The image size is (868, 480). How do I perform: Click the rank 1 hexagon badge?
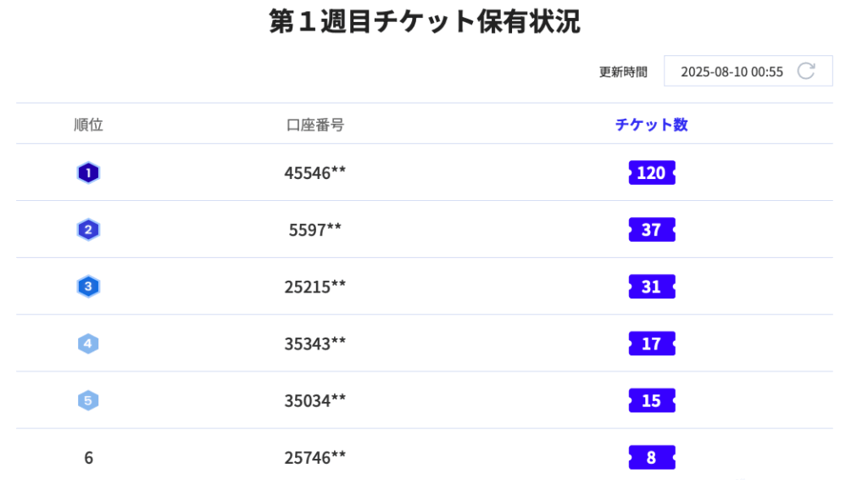tap(88, 173)
